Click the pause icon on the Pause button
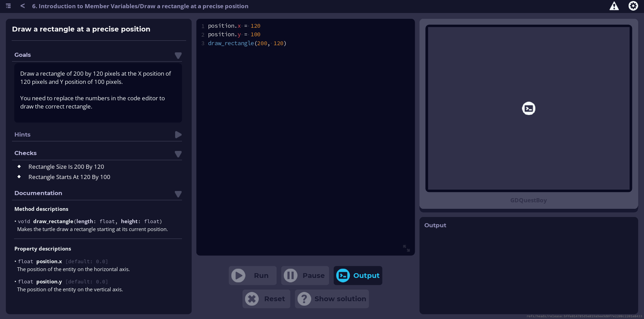Screen dimensions: 644x319 [290, 275]
